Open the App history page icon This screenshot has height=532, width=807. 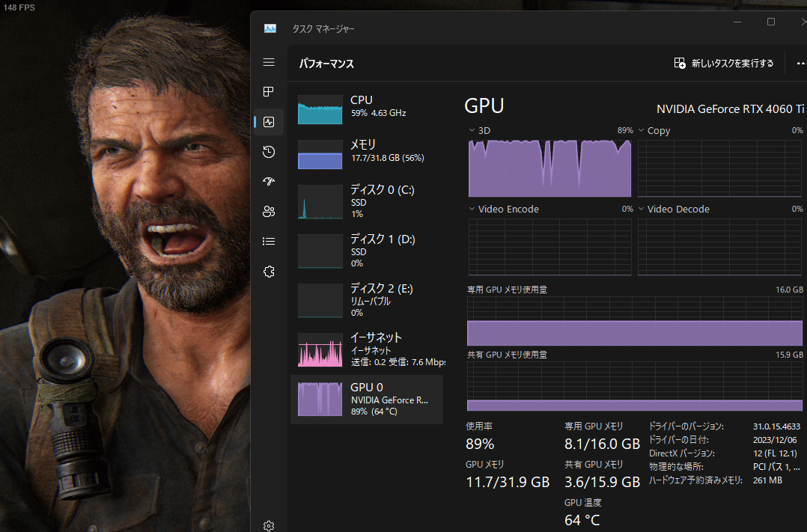(269, 152)
